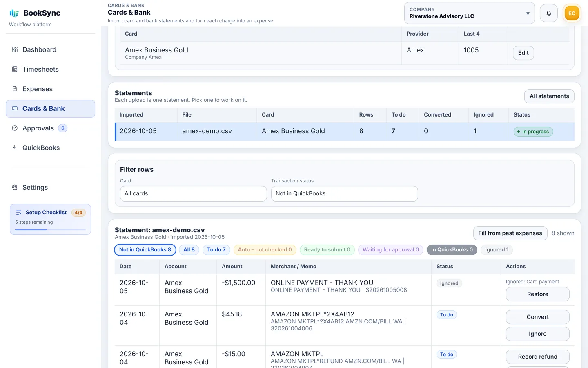Click the Setup Checklist list icon

click(19, 213)
